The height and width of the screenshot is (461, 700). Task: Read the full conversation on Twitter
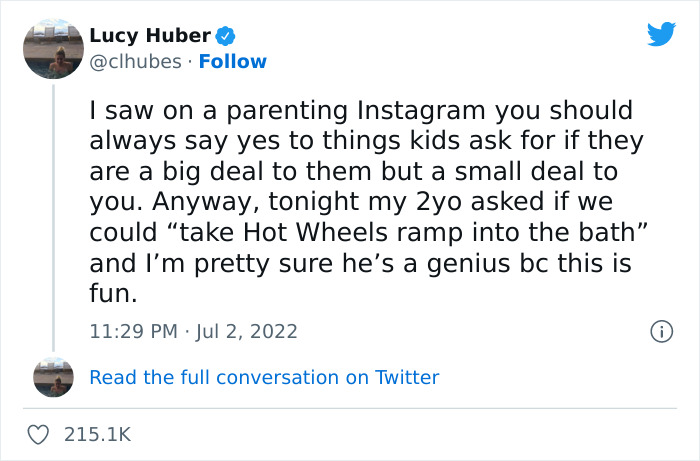264,377
